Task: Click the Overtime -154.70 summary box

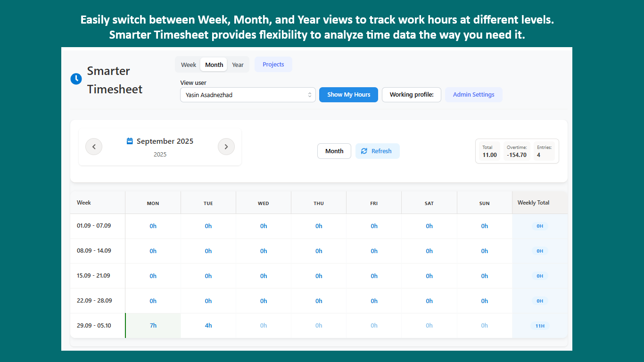Action: coord(517,151)
